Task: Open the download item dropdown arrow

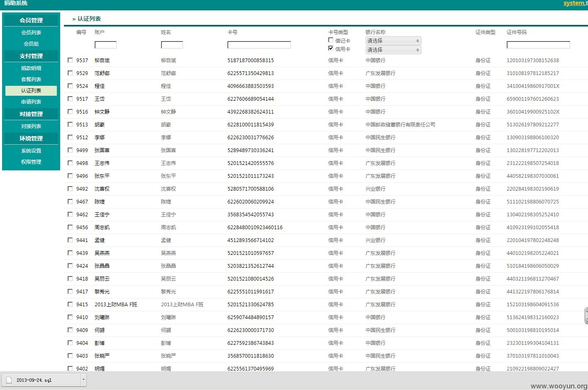Action: click(x=83, y=380)
